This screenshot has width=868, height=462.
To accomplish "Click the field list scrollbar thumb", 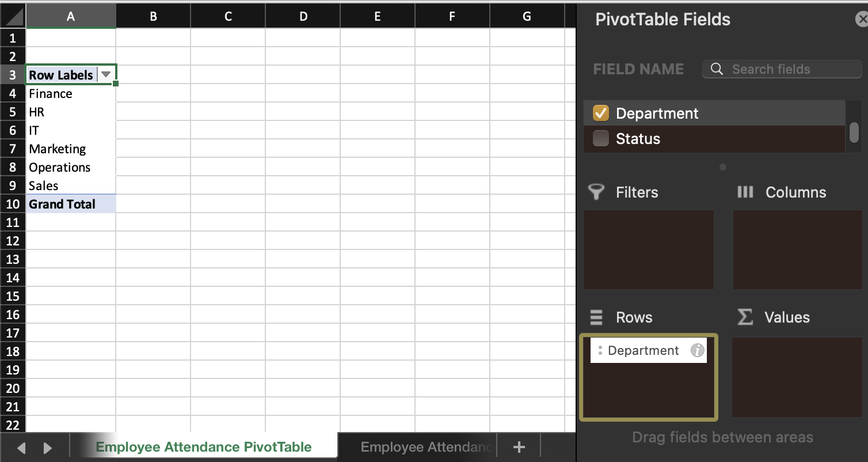I will pos(854,132).
